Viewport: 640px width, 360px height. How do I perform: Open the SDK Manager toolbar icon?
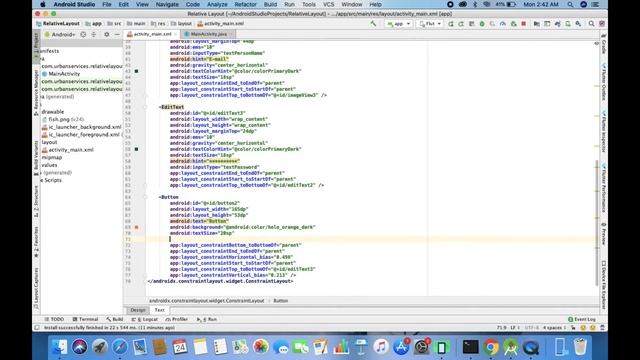[x=578, y=24]
